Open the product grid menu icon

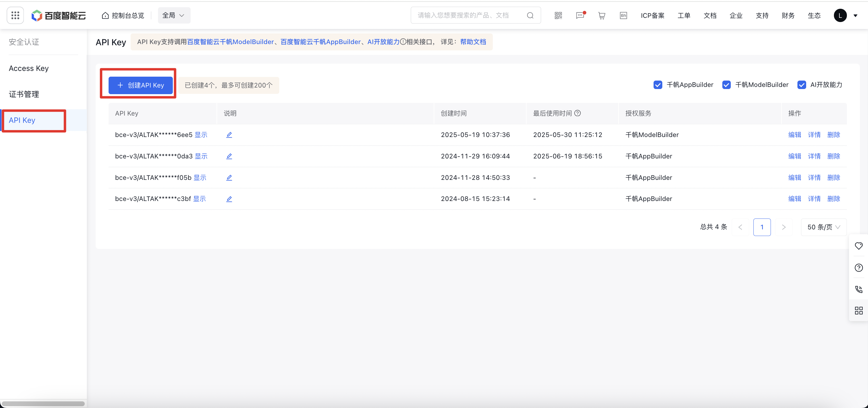pyautogui.click(x=15, y=15)
